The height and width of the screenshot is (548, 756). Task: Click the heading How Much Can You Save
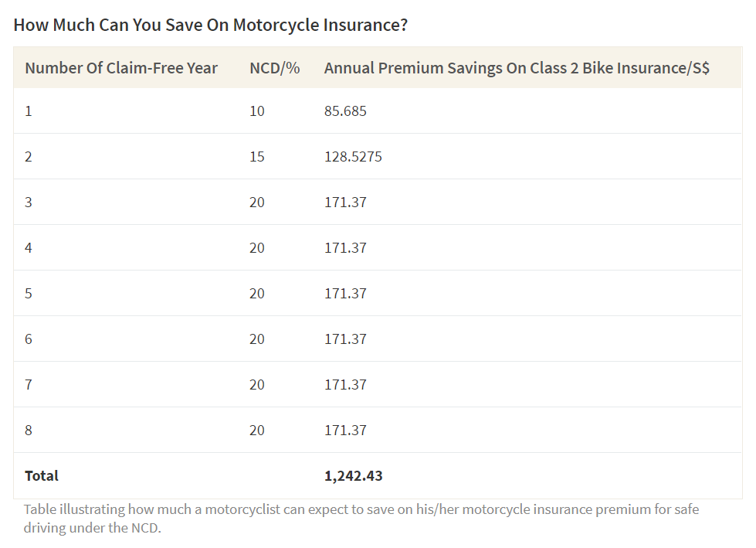click(x=210, y=25)
